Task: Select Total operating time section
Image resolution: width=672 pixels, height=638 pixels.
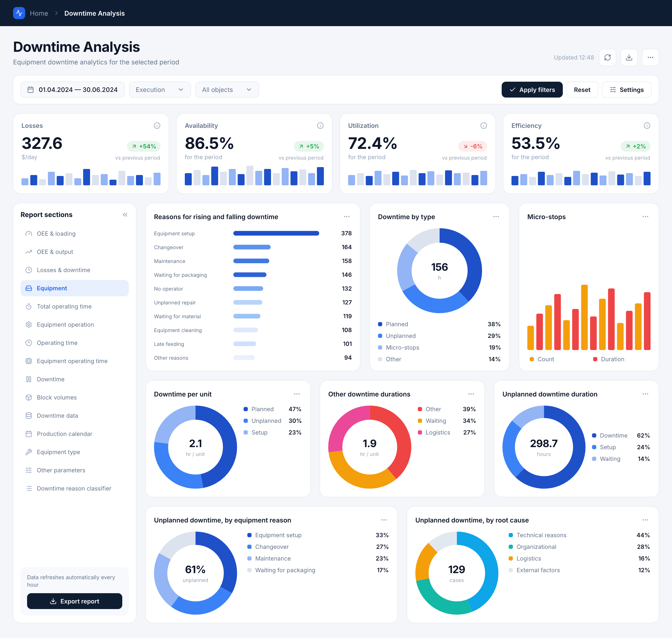Action: coord(74,306)
